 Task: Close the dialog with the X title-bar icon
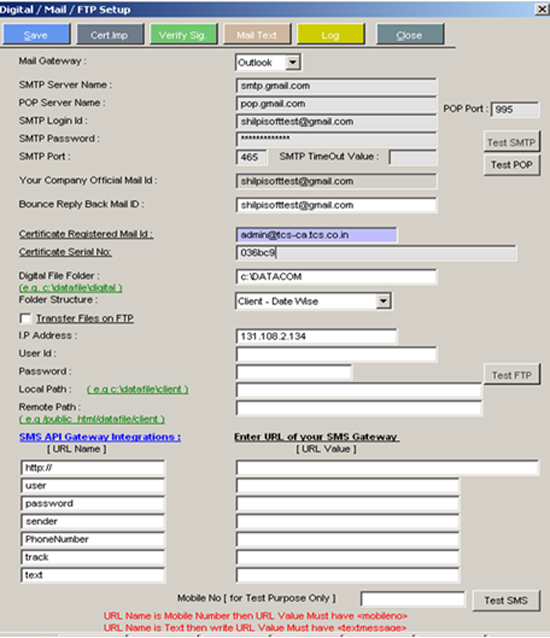click(x=541, y=9)
